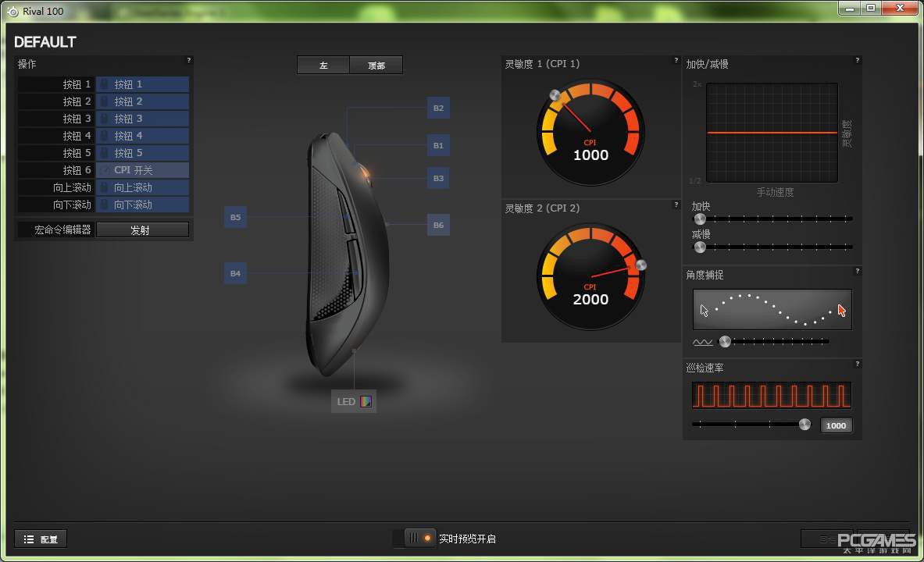Open help for 灵敏度 2 (CPI 2)
Screen dimensions: 924x562
[676, 205]
